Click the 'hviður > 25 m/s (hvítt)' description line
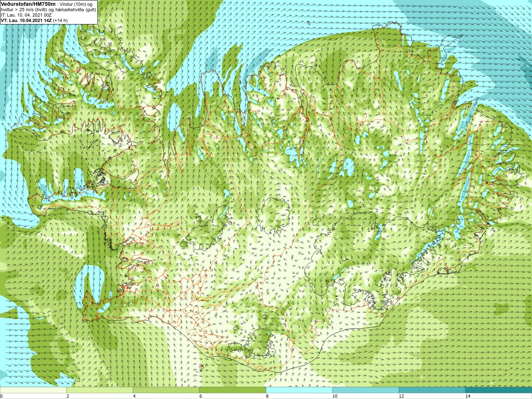The width and height of the screenshot is (532, 399). (x=48, y=9)
